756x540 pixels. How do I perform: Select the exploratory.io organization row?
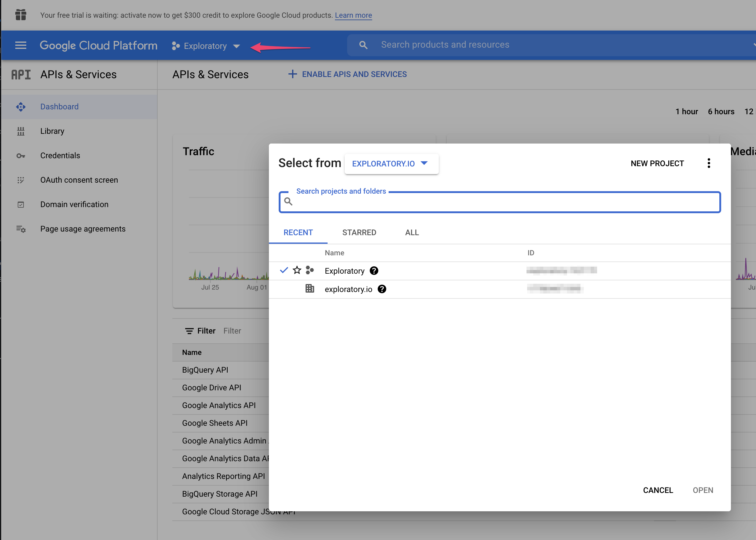click(500, 289)
